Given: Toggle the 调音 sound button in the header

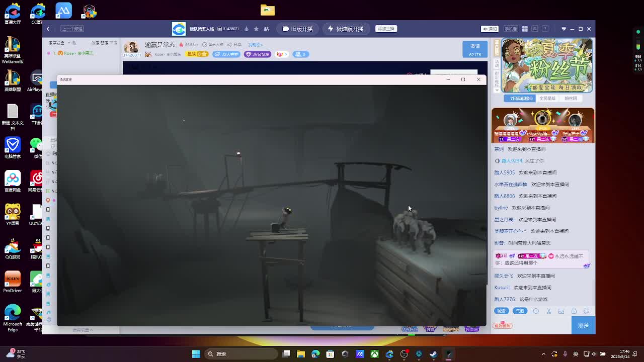Looking at the screenshot, I should tap(490, 29).
